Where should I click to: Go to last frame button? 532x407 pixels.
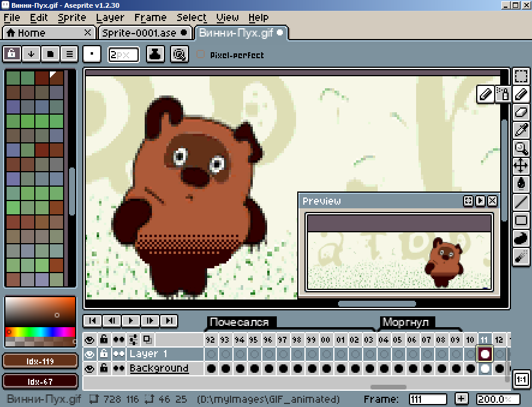coord(169,321)
